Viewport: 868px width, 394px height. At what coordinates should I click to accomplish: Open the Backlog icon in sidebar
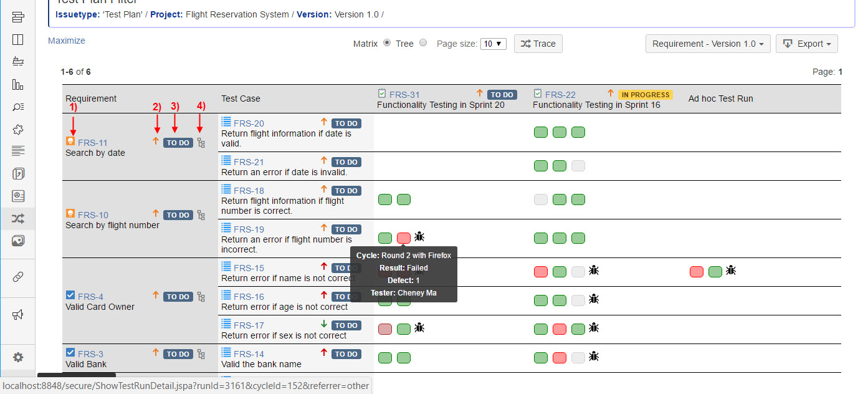click(x=18, y=17)
